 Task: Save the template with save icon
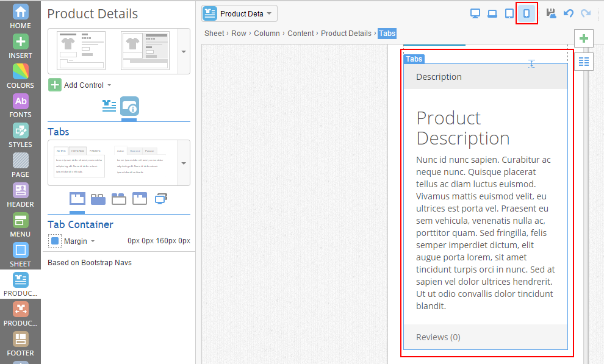coord(552,13)
